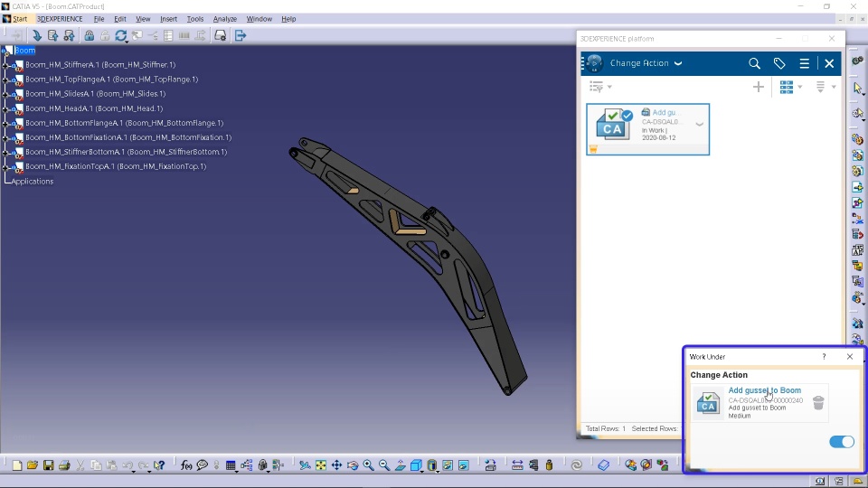Click the Open file folder icon
The width and height of the screenshot is (868, 488).
tap(33, 465)
